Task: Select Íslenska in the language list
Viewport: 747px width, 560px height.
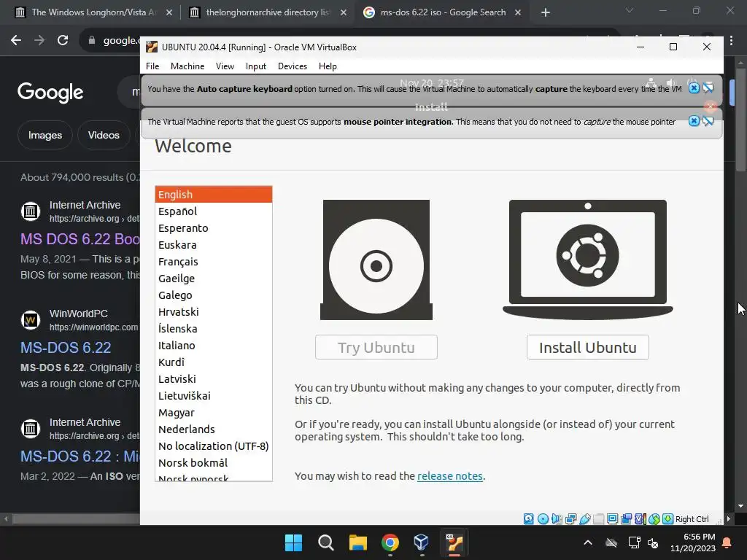Action: (x=214, y=328)
